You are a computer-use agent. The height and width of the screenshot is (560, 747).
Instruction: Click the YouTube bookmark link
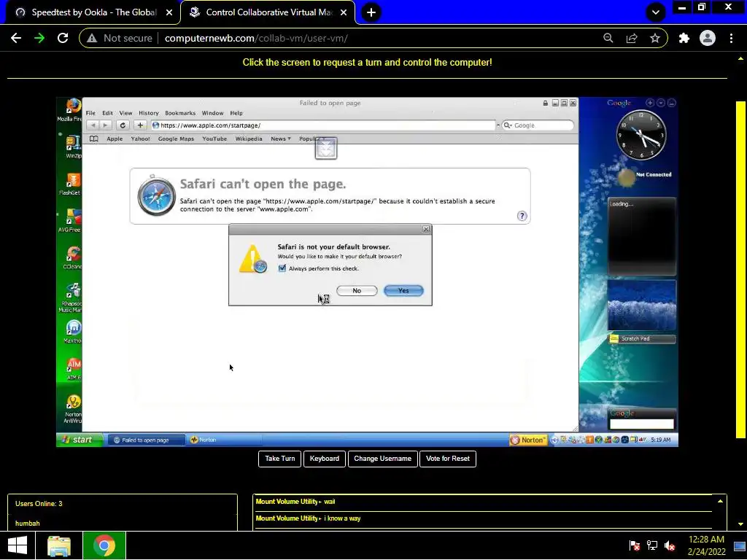tap(214, 139)
